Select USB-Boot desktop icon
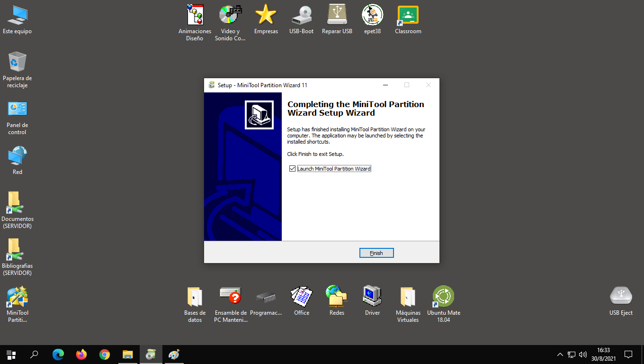Screen dimensions: 644x364 302,19
